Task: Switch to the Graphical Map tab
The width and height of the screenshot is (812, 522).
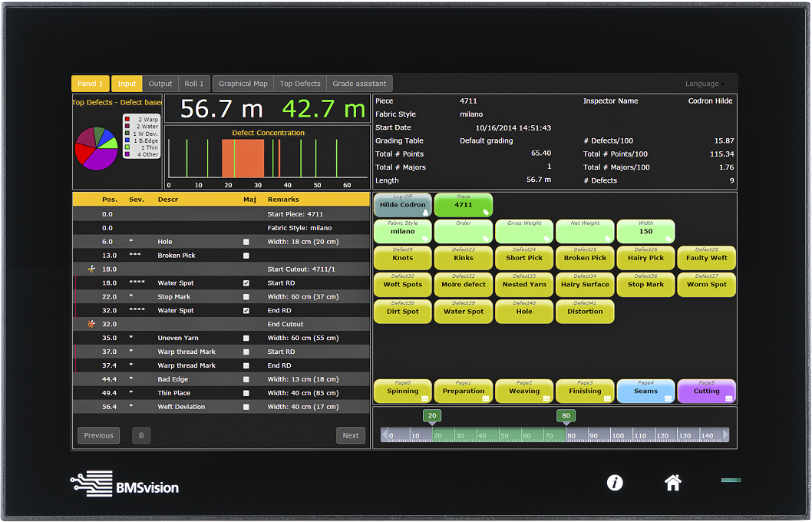Action: click(243, 84)
